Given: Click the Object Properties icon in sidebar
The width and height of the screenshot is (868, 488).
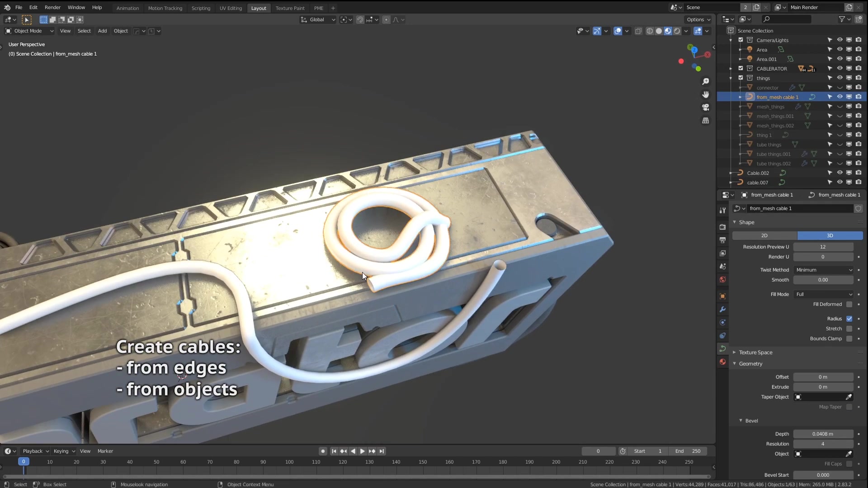Looking at the screenshot, I should pyautogui.click(x=723, y=296).
